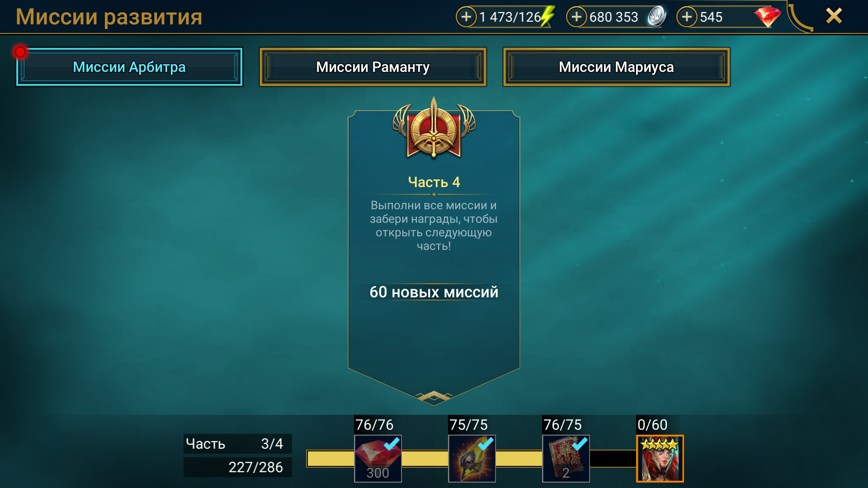The width and height of the screenshot is (868, 488).
Task: Switch to the Миссии Мариуса tab
Action: tap(616, 67)
